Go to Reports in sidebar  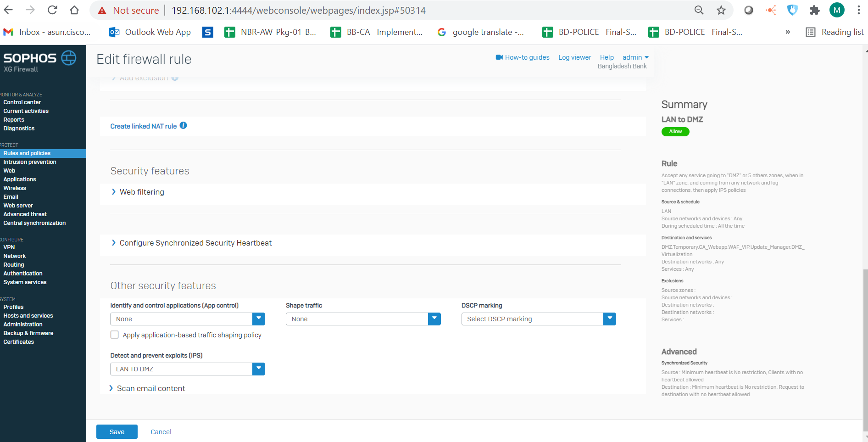click(x=14, y=120)
